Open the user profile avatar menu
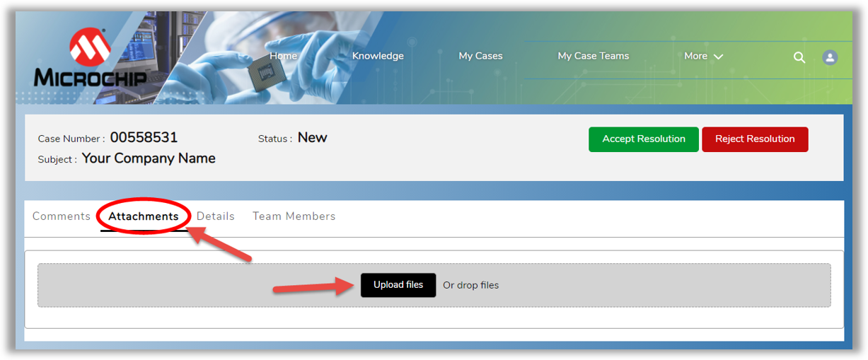The height and width of the screenshot is (360, 868). pos(830,58)
